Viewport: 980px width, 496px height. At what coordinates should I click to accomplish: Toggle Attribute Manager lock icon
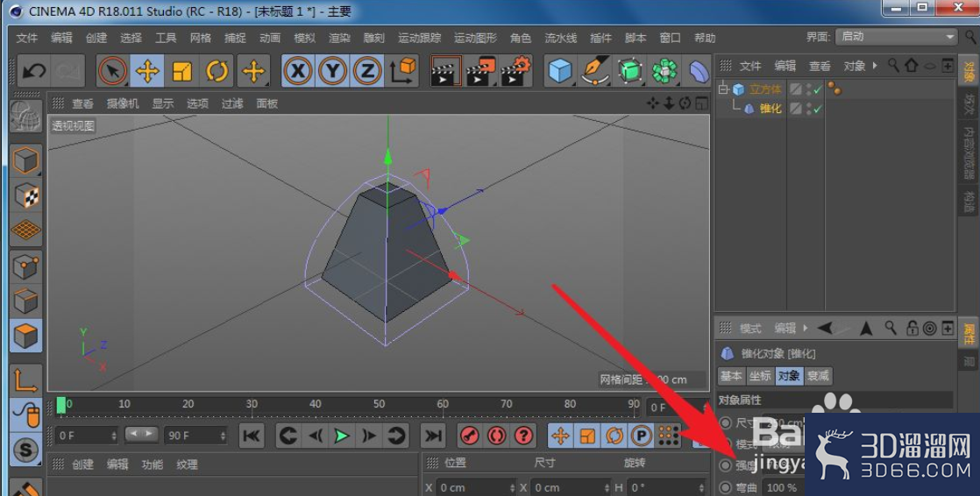click(912, 328)
